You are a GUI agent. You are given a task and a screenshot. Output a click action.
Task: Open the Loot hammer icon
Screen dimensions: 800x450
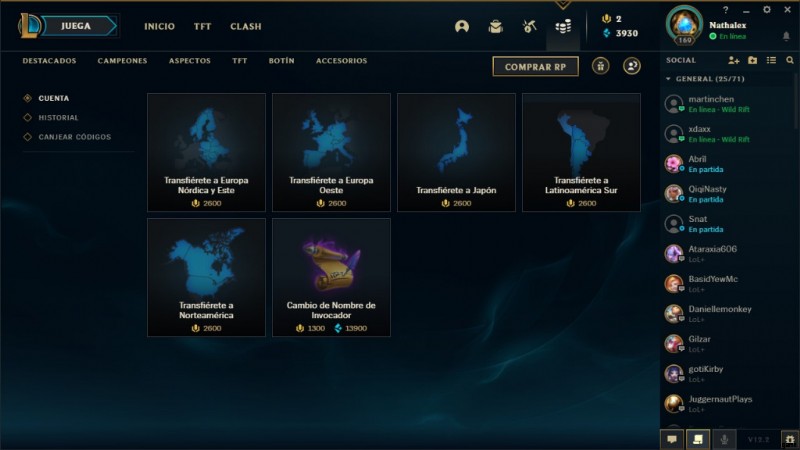pos(530,27)
